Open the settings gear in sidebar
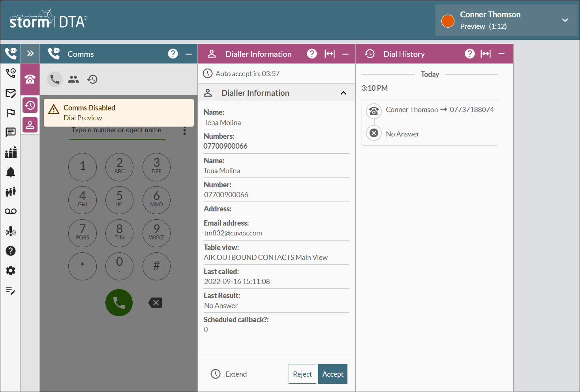 tap(11, 271)
